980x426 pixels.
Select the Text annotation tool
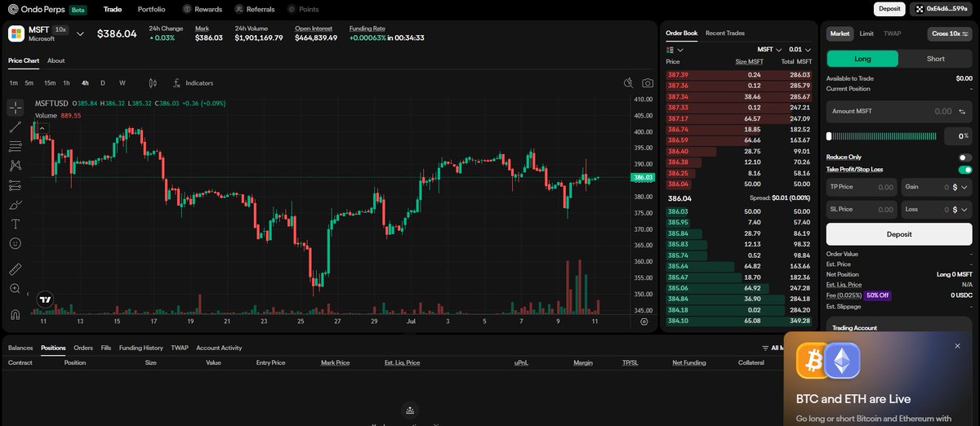click(16, 224)
